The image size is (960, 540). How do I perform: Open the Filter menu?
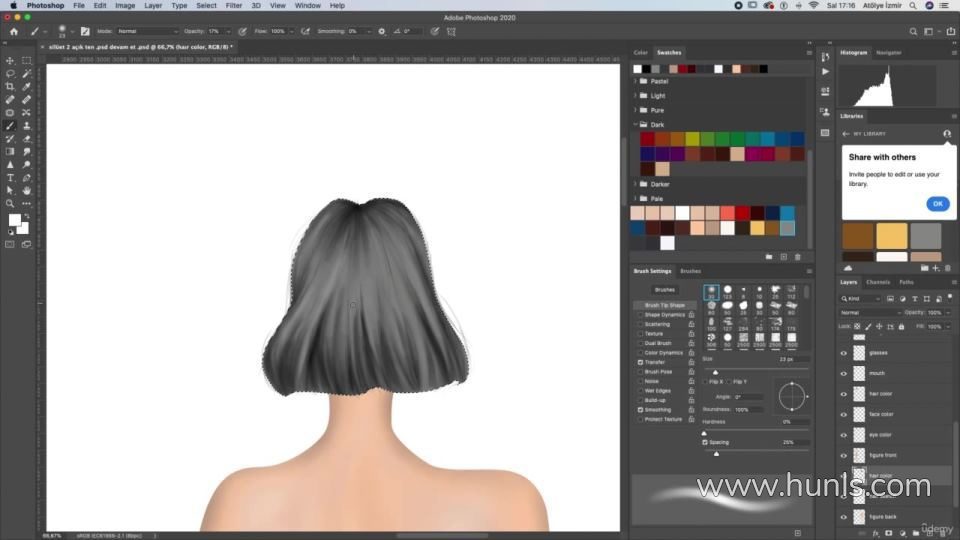(x=233, y=5)
